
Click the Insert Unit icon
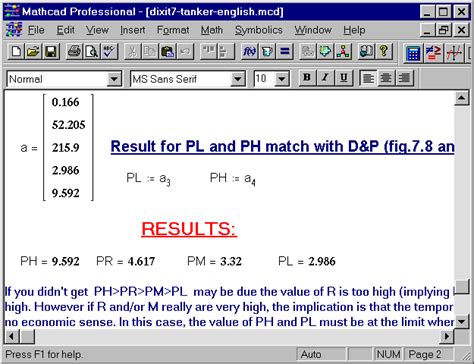pos(267,52)
